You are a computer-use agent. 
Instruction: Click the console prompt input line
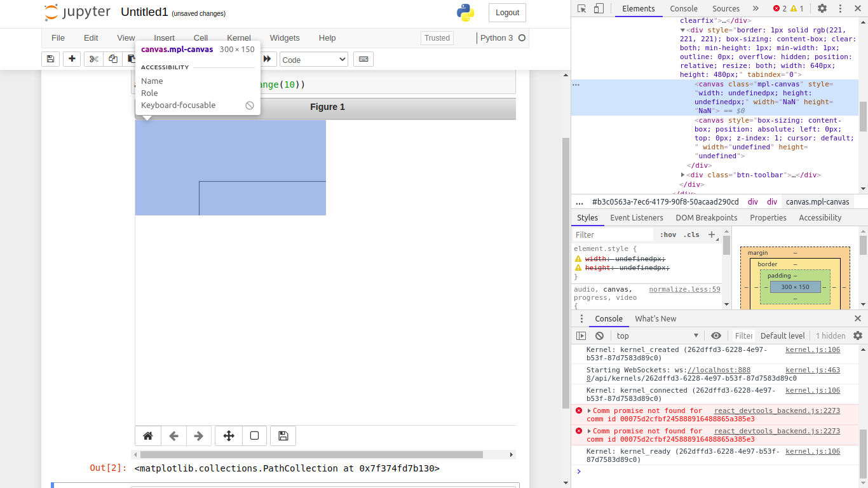pyautogui.click(x=718, y=471)
